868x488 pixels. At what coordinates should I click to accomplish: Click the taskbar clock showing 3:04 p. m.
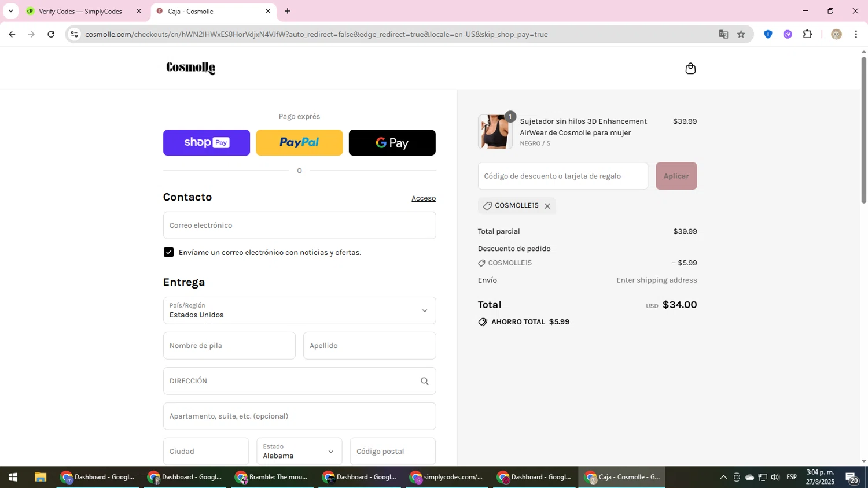click(x=820, y=477)
